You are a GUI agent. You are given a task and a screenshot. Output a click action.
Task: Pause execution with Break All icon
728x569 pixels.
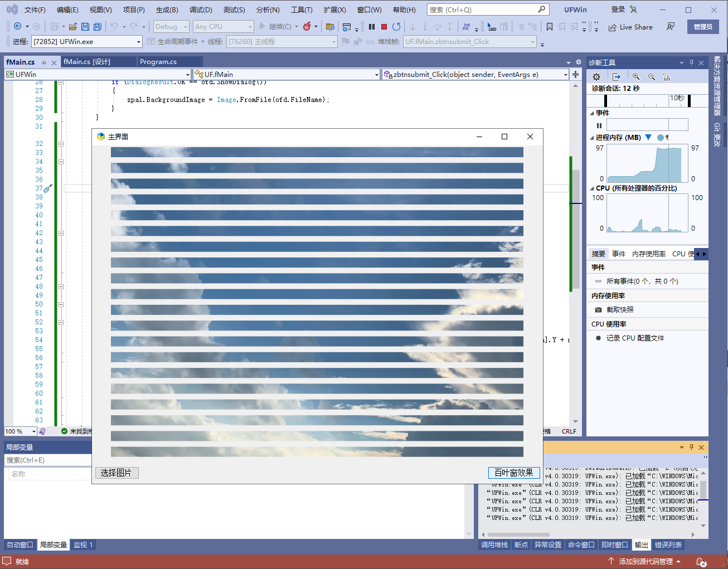click(372, 27)
